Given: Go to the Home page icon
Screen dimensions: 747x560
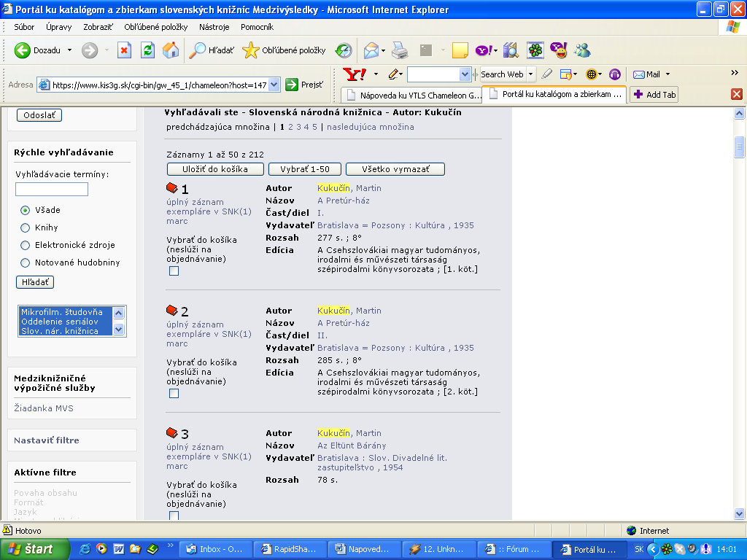Looking at the screenshot, I should tap(171, 50).
